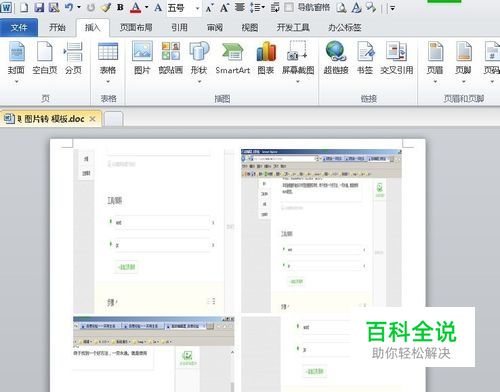Toggle the 导航窗格 checkbox
The image size is (500, 392).
(x=289, y=7)
